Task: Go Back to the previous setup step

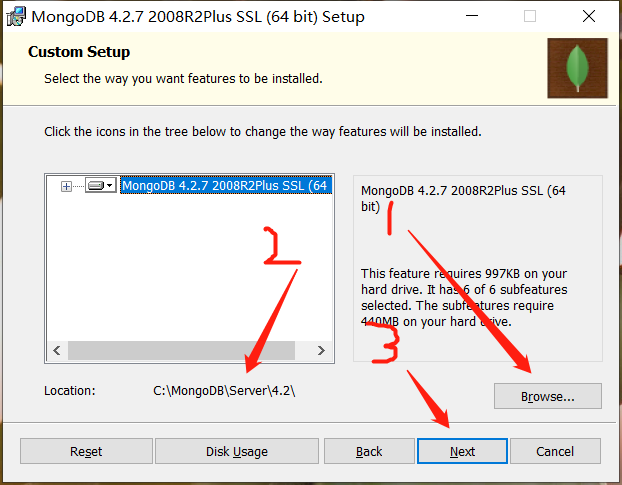Action: (369, 451)
